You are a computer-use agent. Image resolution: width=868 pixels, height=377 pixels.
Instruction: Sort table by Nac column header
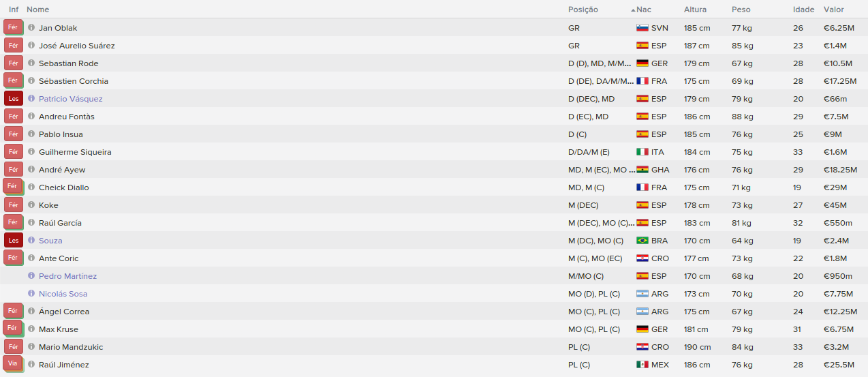click(x=644, y=10)
